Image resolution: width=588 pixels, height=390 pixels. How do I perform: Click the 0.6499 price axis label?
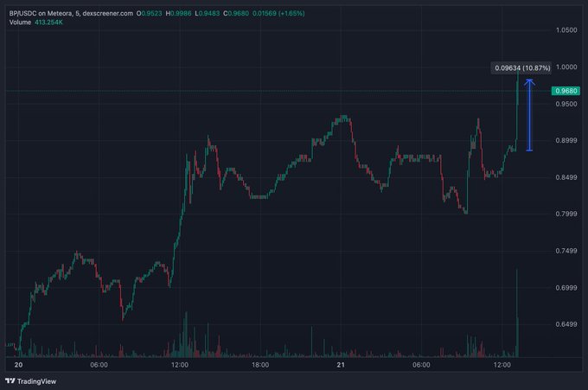(x=566, y=324)
